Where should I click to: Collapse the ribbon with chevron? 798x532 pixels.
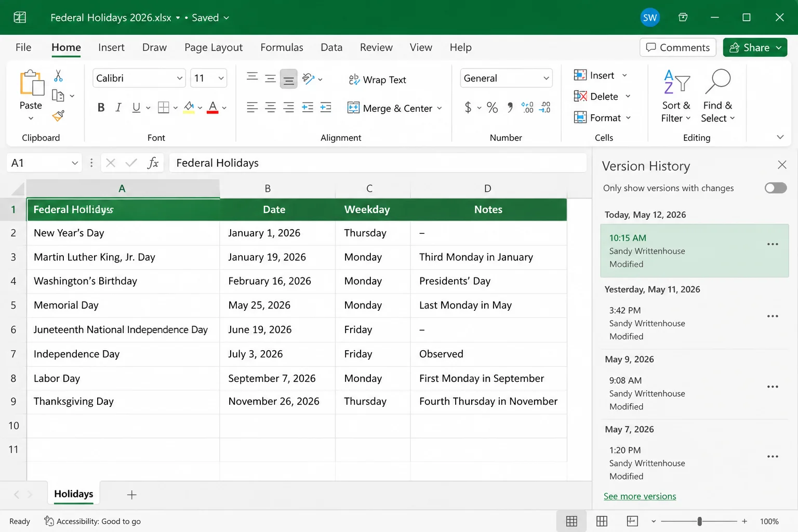coord(780,137)
